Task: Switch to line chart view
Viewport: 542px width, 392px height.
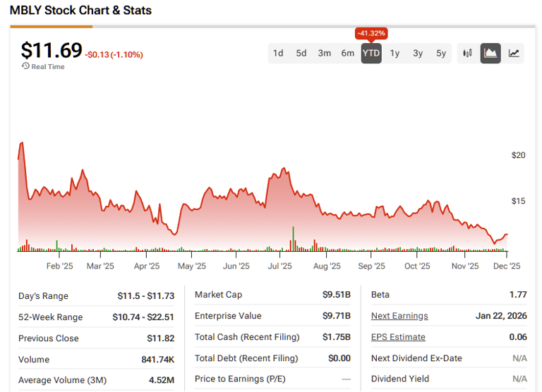Action: click(x=514, y=53)
